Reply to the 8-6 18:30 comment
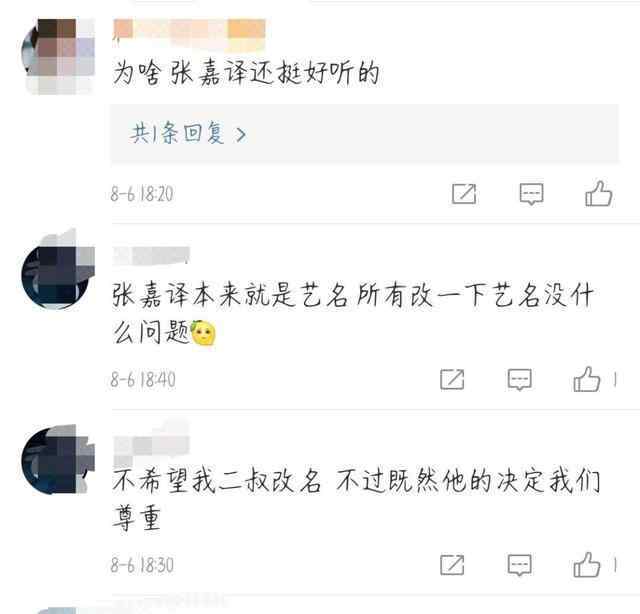 [x=519, y=565]
